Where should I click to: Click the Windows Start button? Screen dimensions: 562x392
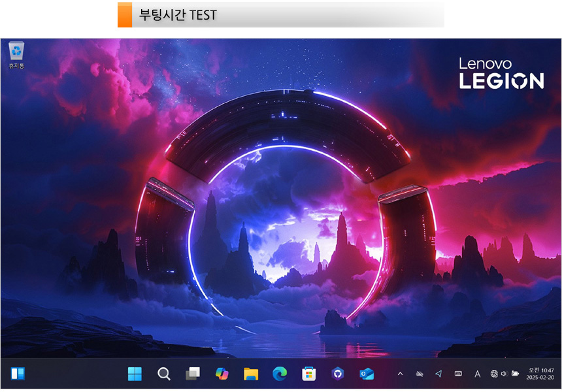[x=135, y=374]
